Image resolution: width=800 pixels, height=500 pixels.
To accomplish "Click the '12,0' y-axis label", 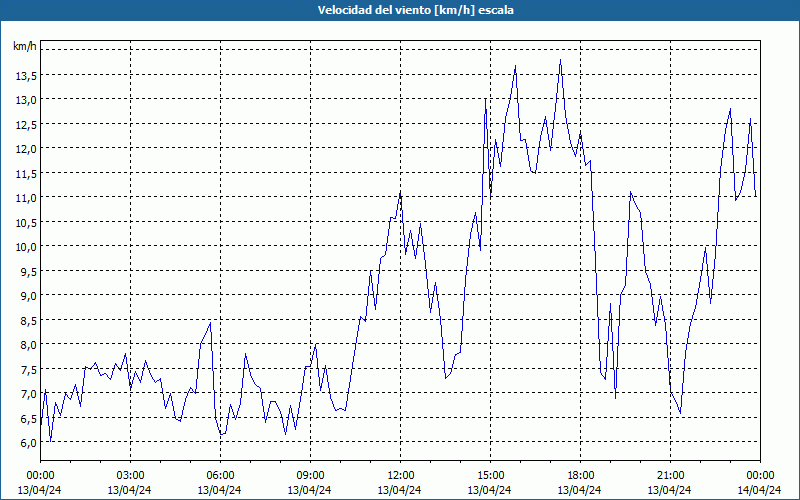I will (x=26, y=149).
